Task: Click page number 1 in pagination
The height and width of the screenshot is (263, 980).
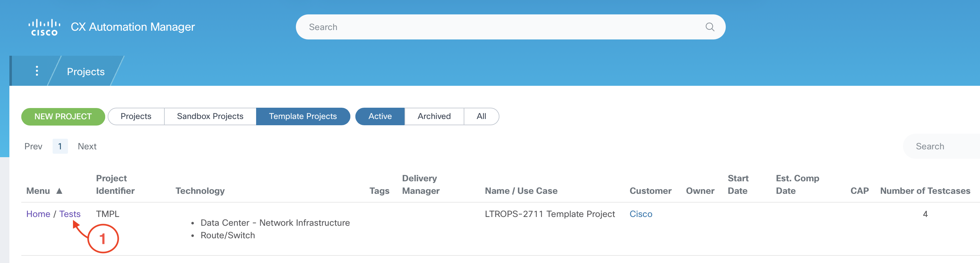Action: (60, 147)
